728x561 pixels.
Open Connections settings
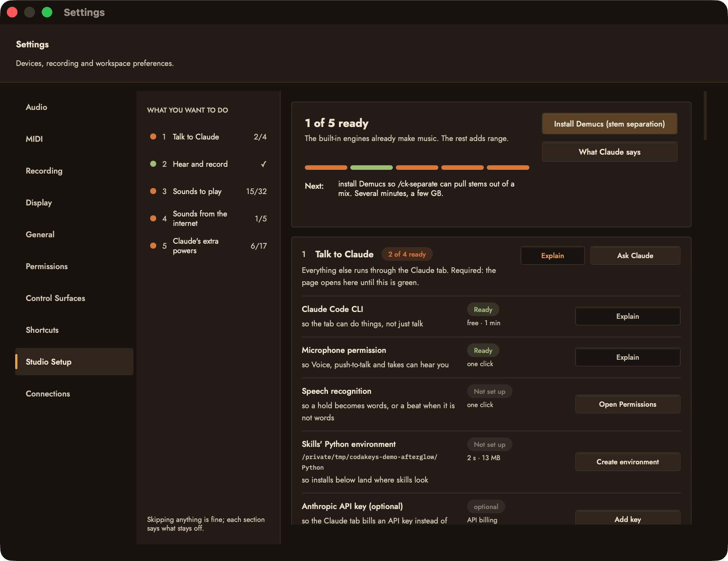pos(74,393)
